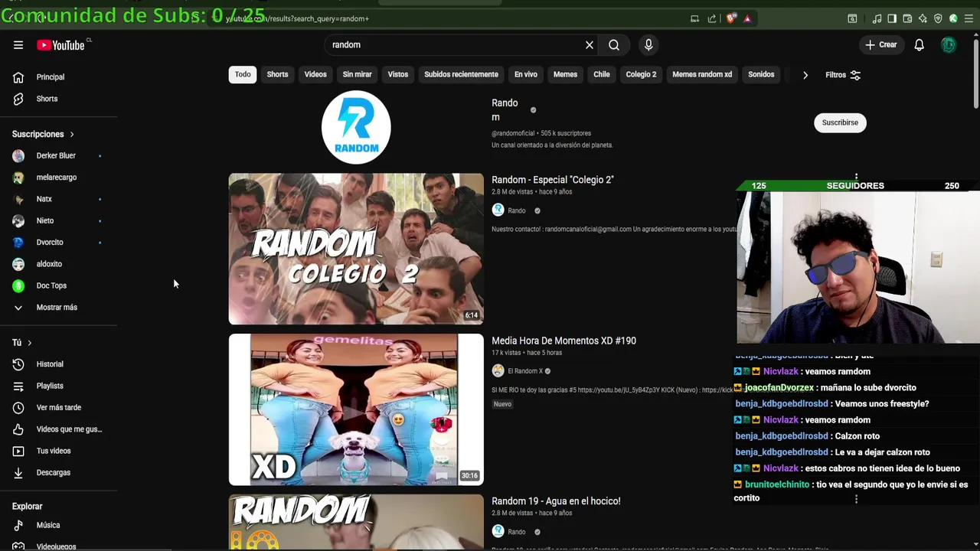Open the Filtros options
Viewport: 980px width, 551px height.
tap(843, 75)
